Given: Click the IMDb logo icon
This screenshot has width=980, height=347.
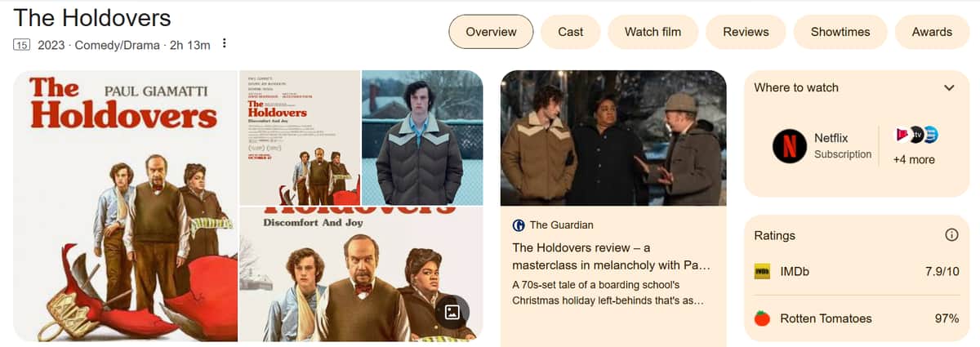Looking at the screenshot, I should [x=762, y=271].
